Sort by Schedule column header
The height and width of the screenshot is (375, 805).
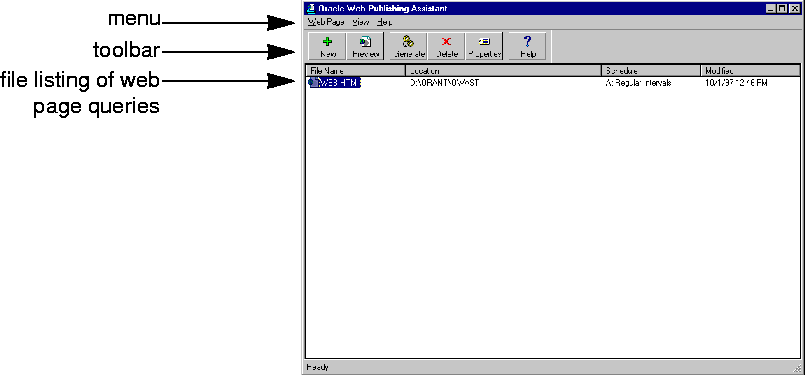(x=651, y=71)
